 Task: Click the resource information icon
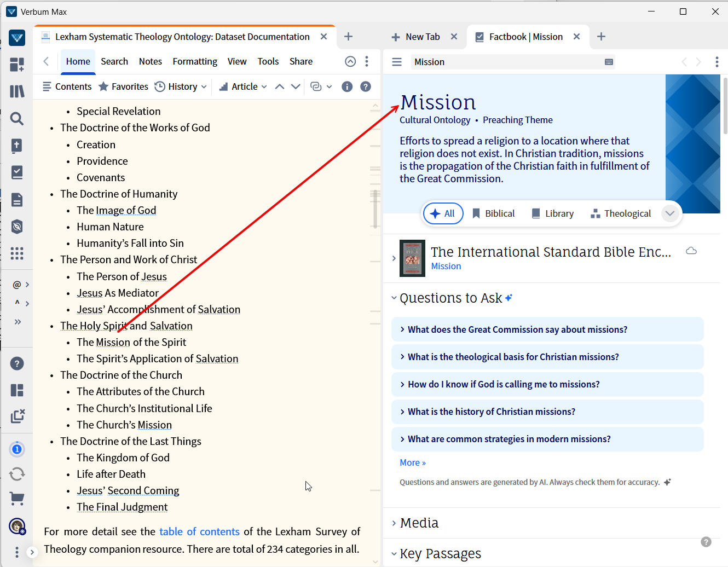point(347,86)
